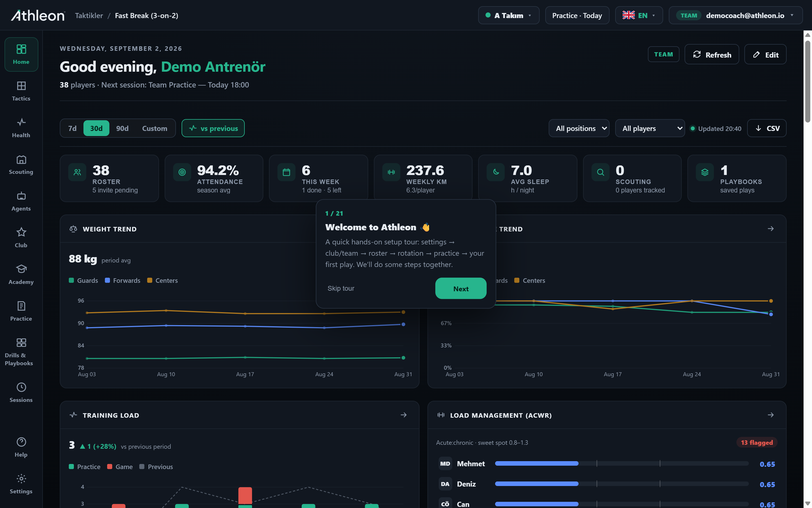Click Skip tour link

pyautogui.click(x=341, y=288)
